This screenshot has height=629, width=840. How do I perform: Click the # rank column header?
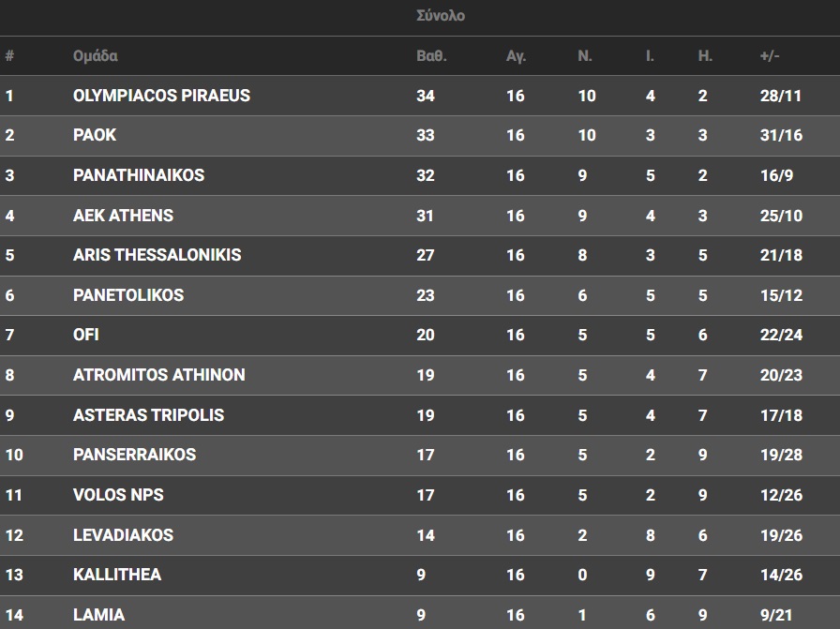pyautogui.click(x=9, y=56)
